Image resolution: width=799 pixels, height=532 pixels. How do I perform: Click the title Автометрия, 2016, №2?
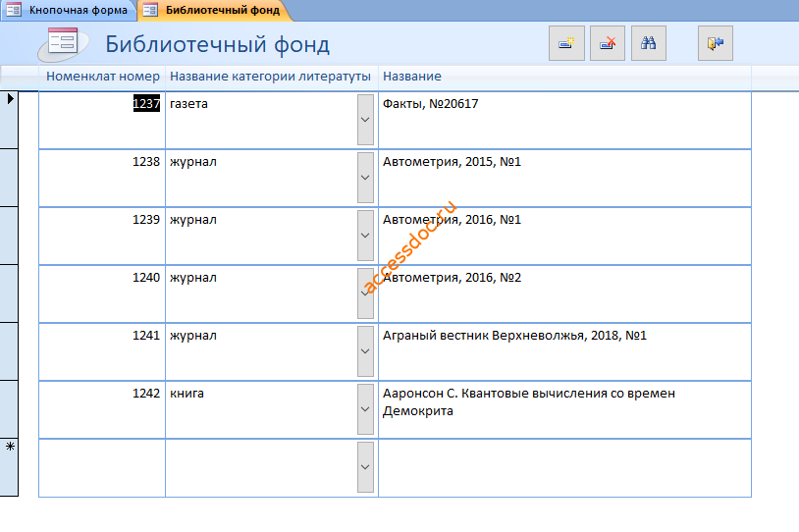coord(452,278)
